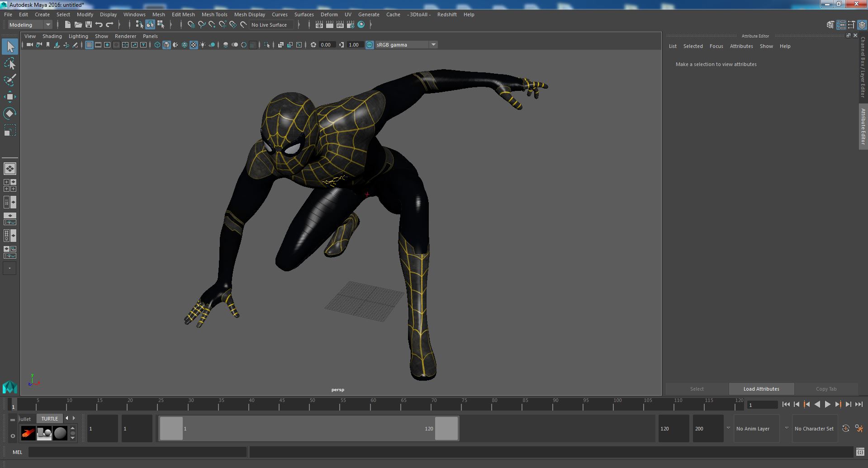
Task: Toggle viewport grid display
Action: point(89,45)
